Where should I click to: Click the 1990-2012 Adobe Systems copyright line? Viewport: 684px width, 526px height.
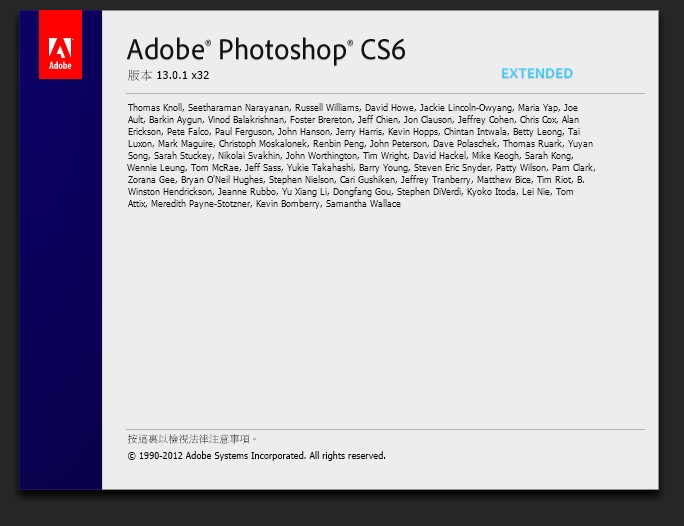[256, 456]
